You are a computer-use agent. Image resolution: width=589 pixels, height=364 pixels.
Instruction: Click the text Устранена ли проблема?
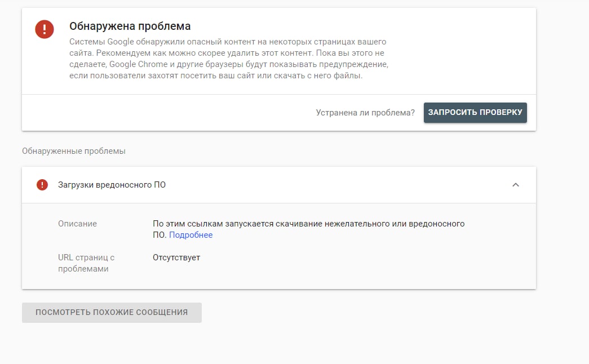pyautogui.click(x=365, y=113)
